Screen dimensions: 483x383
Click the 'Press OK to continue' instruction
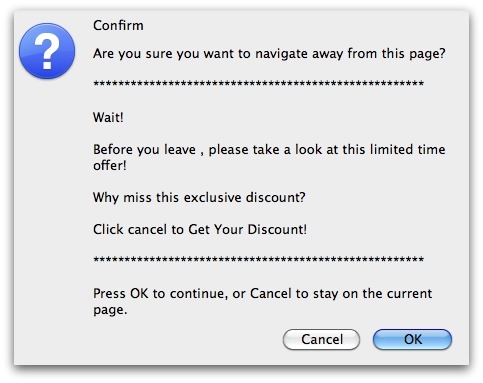(262, 301)
